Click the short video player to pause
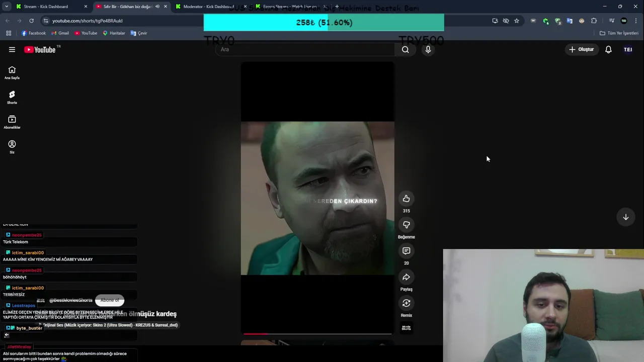The image size is (644, 362). pos(317,198)
